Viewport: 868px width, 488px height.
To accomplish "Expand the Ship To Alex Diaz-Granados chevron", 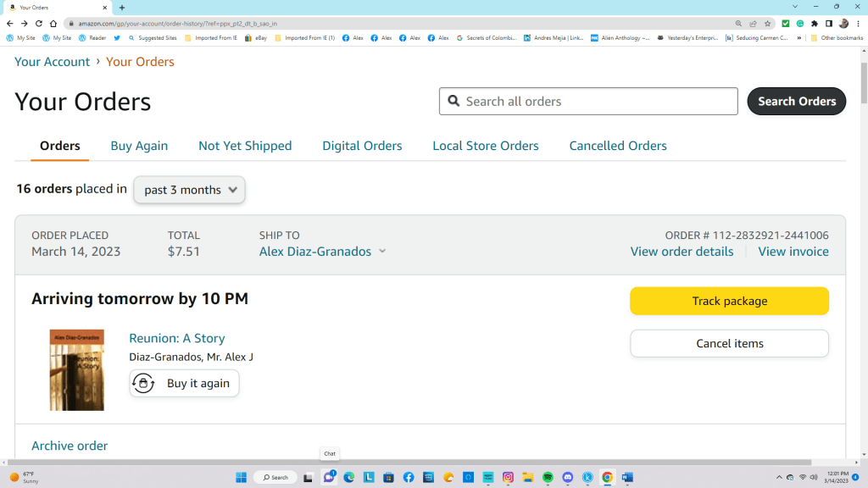I will tap(382, 252).
